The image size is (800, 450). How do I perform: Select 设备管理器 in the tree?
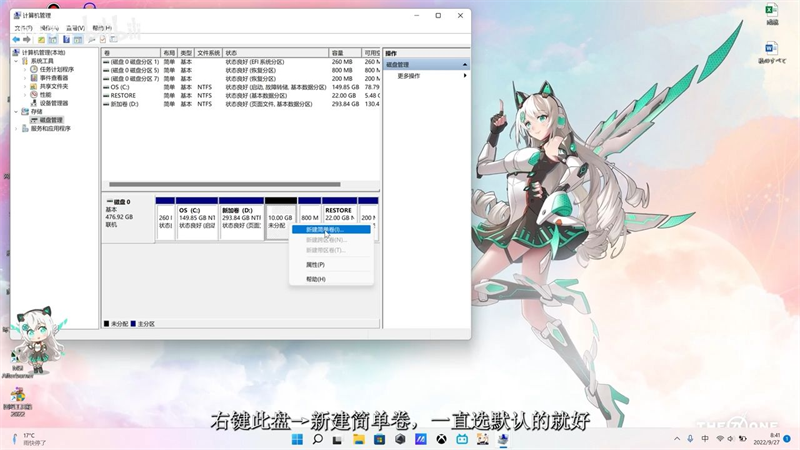click(54, 103)
